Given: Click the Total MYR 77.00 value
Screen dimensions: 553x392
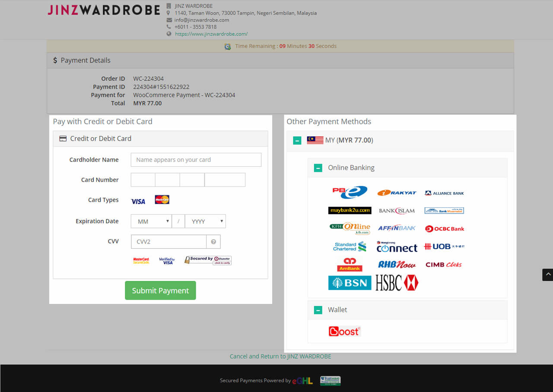Looking at the screenshot, I should click(147, 103).
